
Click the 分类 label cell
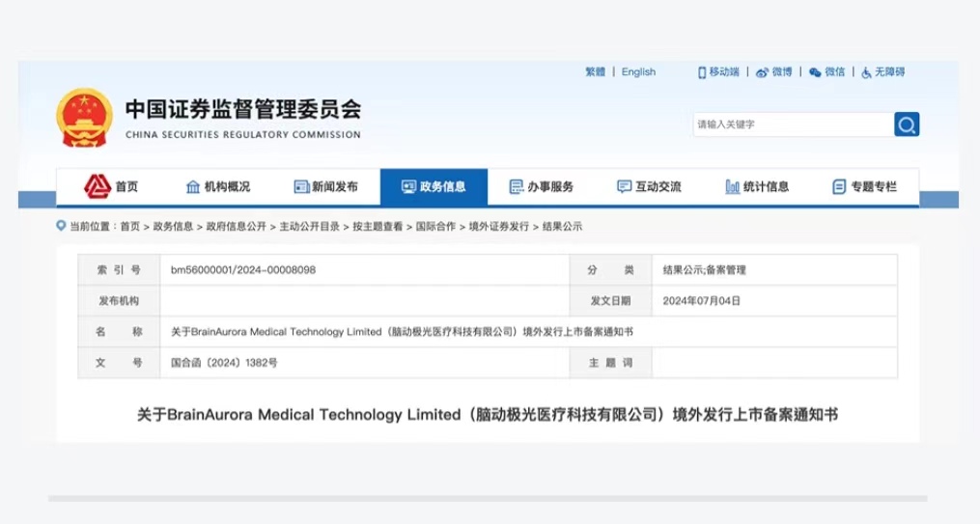(x=610, y=270)
